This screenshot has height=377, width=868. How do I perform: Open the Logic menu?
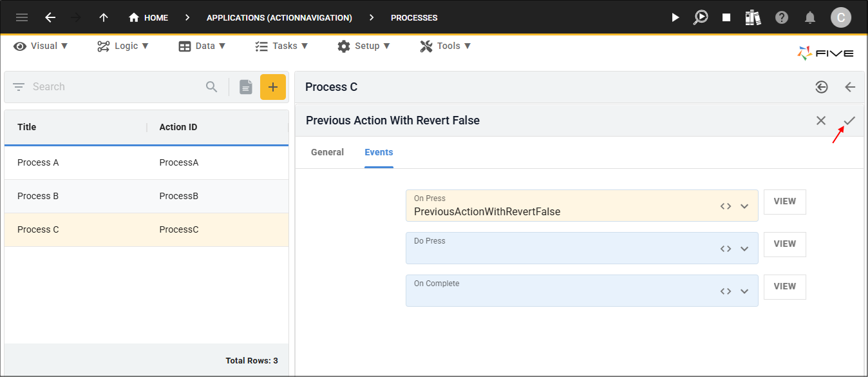pos(123,46)
